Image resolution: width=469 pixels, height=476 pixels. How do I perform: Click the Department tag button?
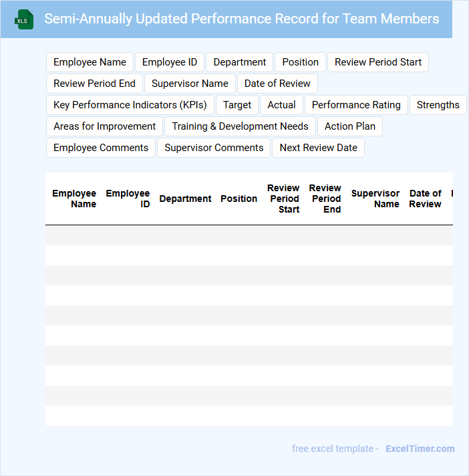tap(240, 62)
